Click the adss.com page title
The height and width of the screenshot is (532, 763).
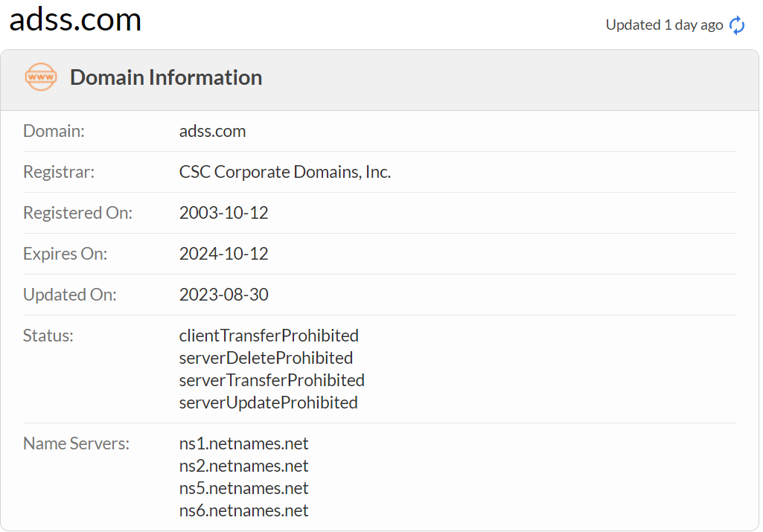[75, 19]
